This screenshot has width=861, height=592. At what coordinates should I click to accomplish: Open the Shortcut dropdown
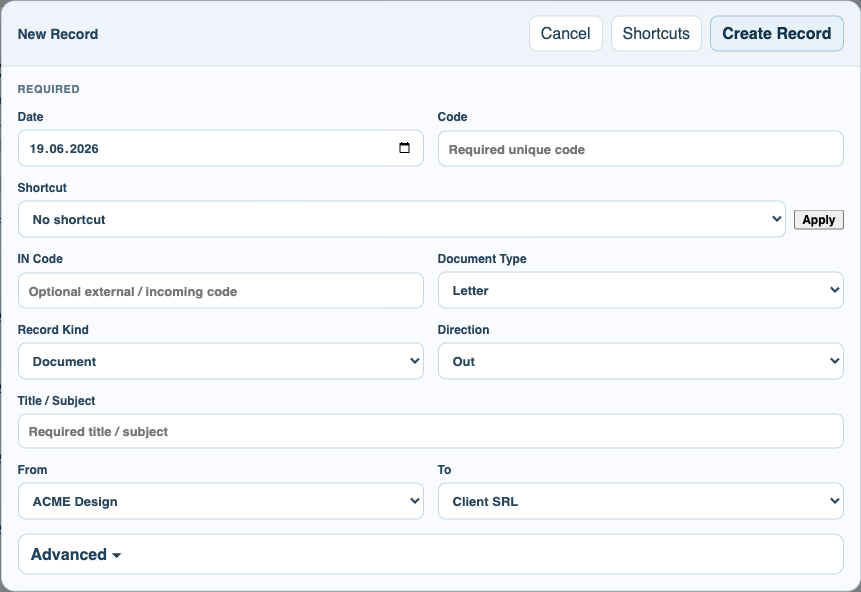click(401, 219)
